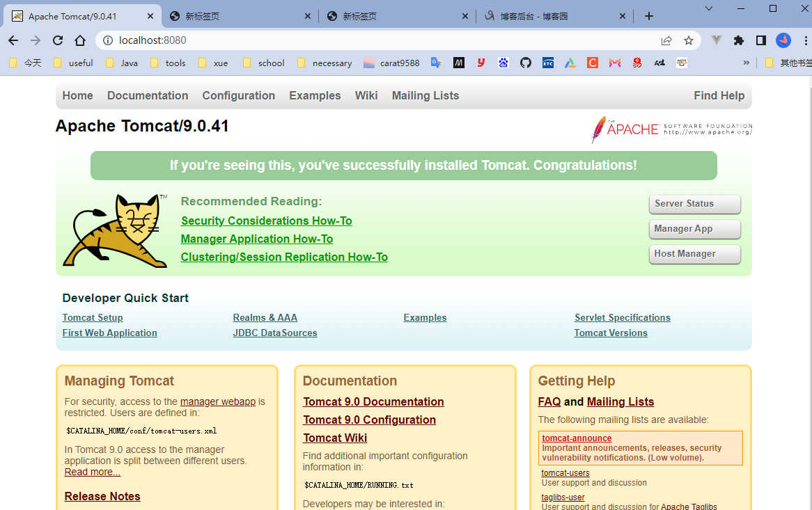The width and height of the screenshot is (812, 510).
Task: Open the orange C (CSDN) bookmark icon
Action: 593,63
